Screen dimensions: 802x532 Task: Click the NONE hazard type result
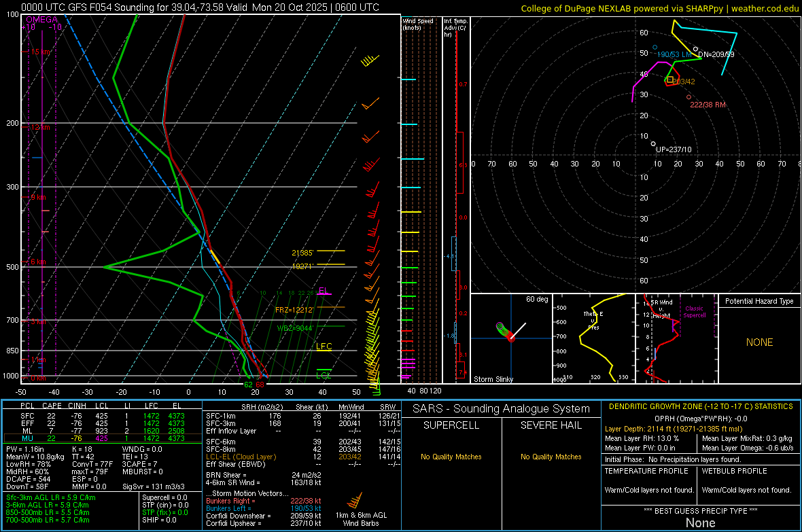pos(760,342)
